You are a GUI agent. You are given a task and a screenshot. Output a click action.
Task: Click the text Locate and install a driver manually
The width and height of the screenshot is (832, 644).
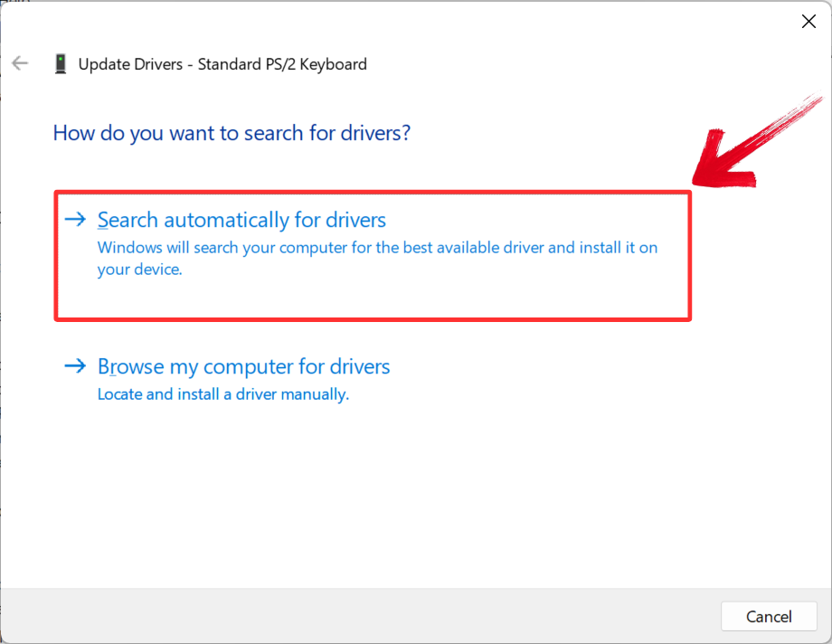[224, 394]
